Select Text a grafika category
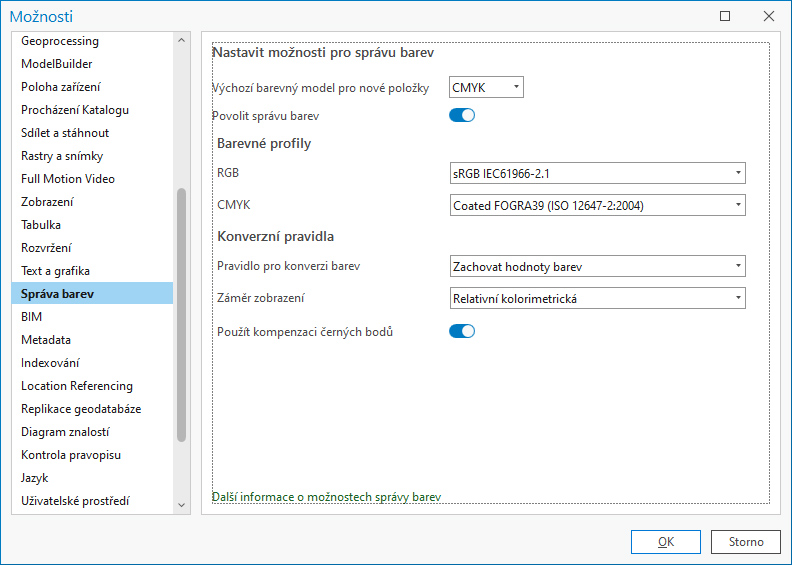 92,271
